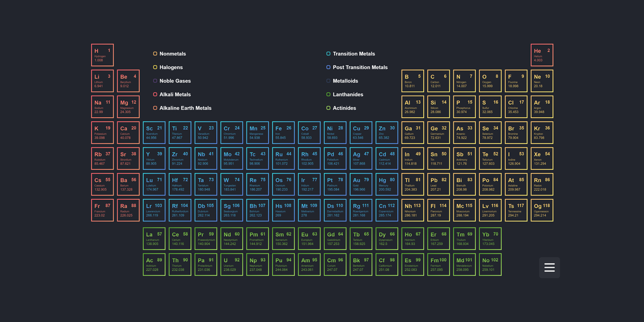The width and height of the screenshot is (644, 322).
Task: Toggle the Transition Metals legend checkbox
Action: click(x=329, y=54)
